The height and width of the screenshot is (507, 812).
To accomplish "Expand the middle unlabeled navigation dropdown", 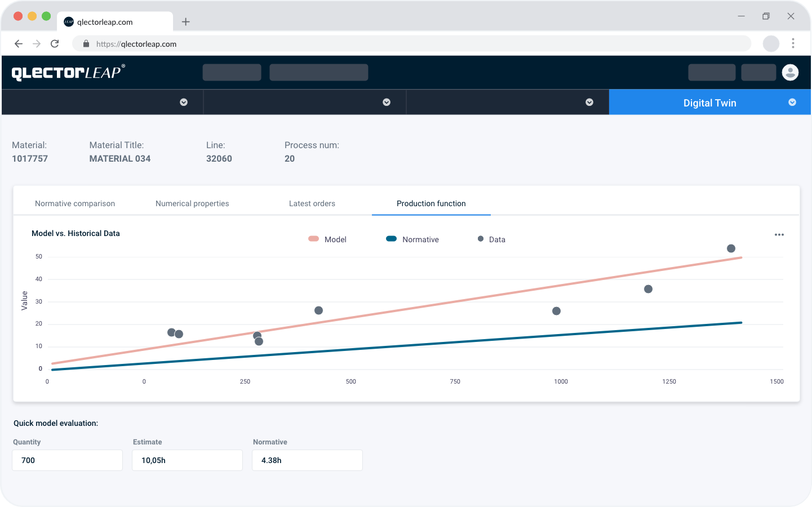I will coord(387,103).
